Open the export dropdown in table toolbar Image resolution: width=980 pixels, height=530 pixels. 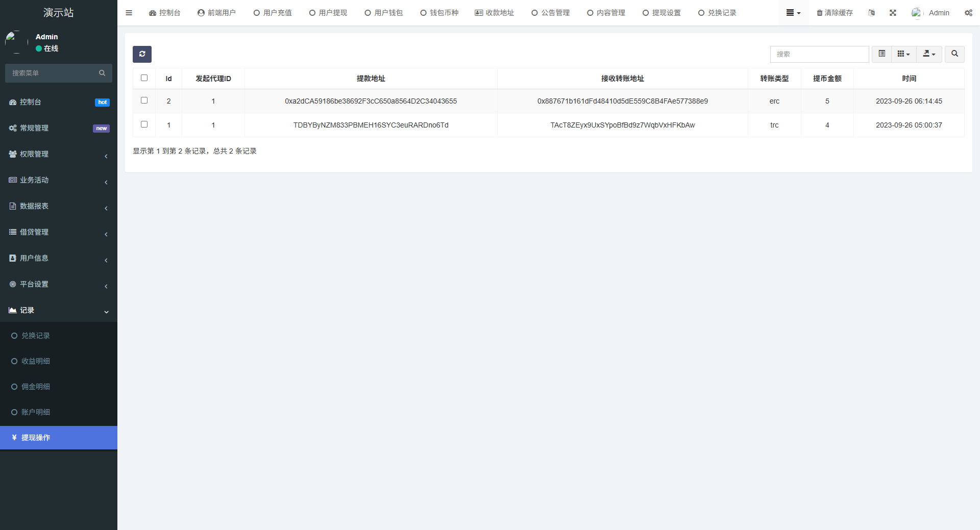929,54
